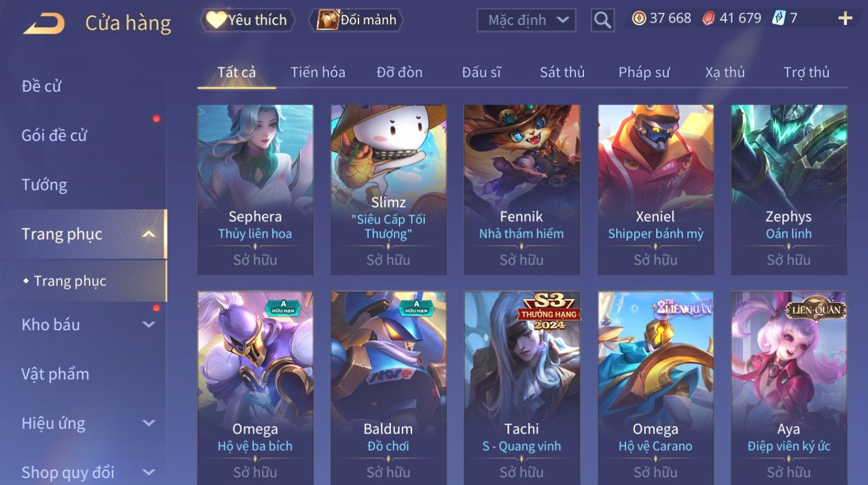Tap the blue voucher ticket icon
Screen dimensions: 868x485
(779, 18)
